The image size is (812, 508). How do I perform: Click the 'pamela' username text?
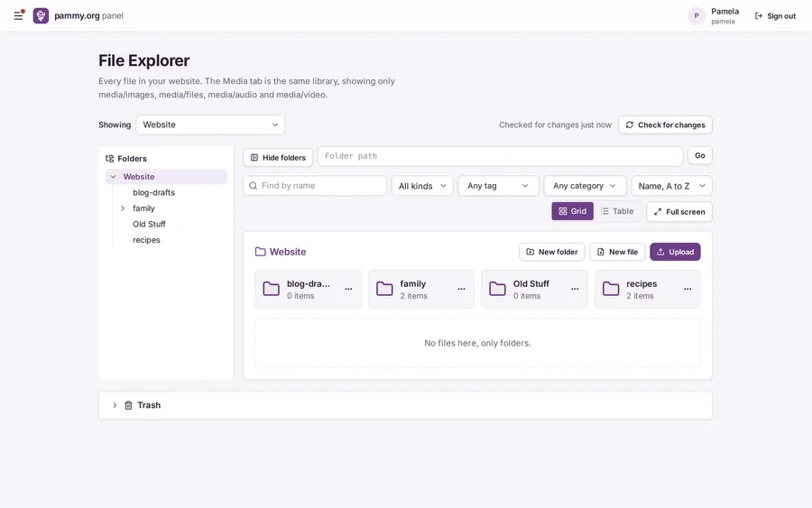tap(723, 22)
